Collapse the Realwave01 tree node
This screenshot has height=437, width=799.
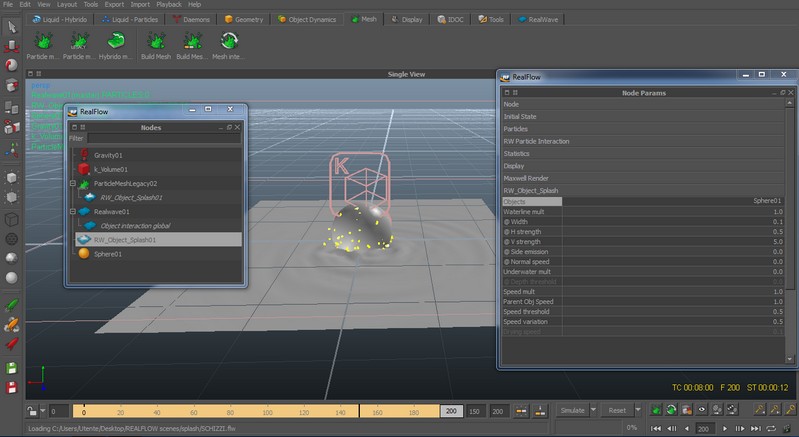coord(73,211)
